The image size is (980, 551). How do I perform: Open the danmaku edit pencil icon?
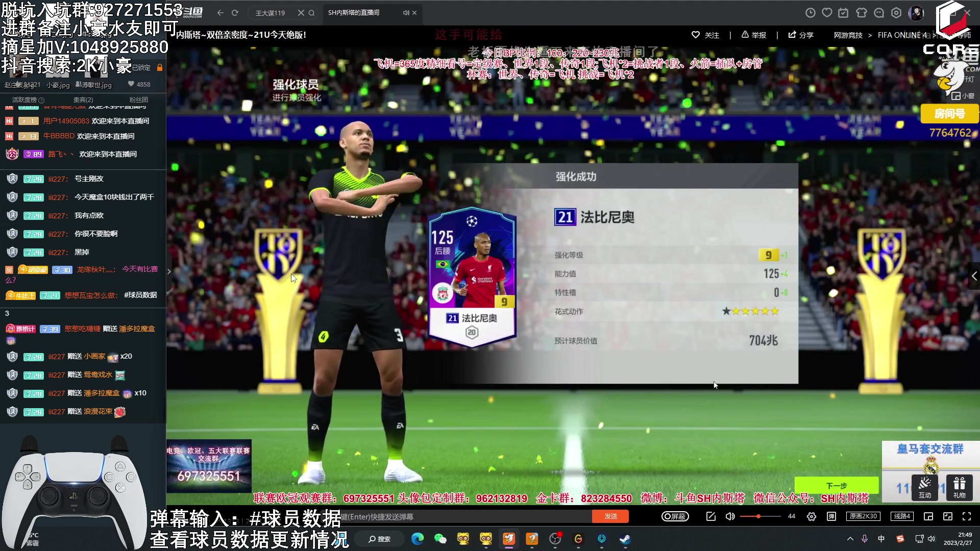pos(710,516)
